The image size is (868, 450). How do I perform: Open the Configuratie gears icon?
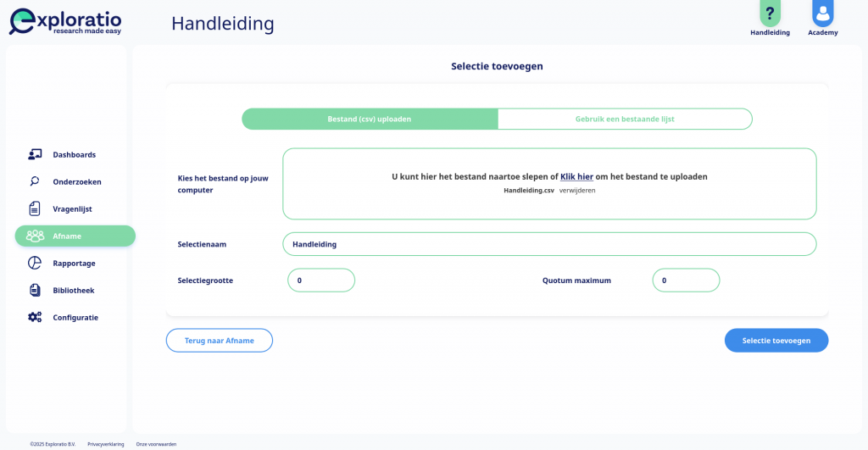pyautogui.click(x=35, y=317)
